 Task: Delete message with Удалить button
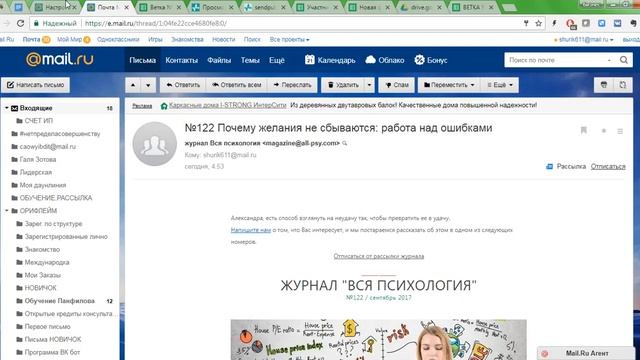(343, 85)
